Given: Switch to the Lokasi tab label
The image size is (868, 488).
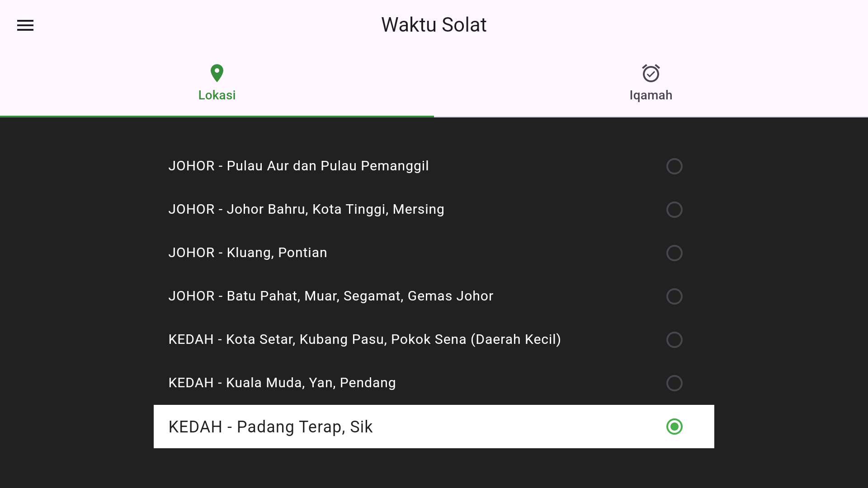Looking at the screenshot, I should 217,95.
